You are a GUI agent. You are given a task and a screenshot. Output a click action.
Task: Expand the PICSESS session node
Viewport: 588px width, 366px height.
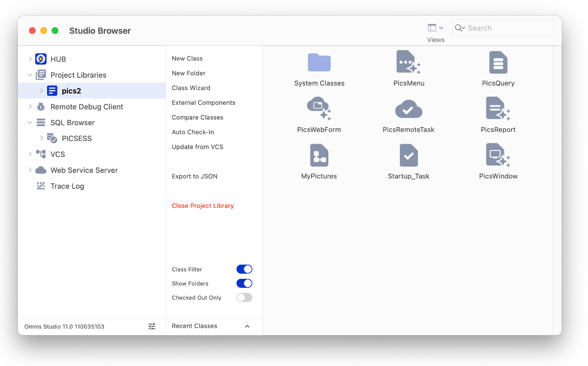pyautogui.click(x=41, y=138)
